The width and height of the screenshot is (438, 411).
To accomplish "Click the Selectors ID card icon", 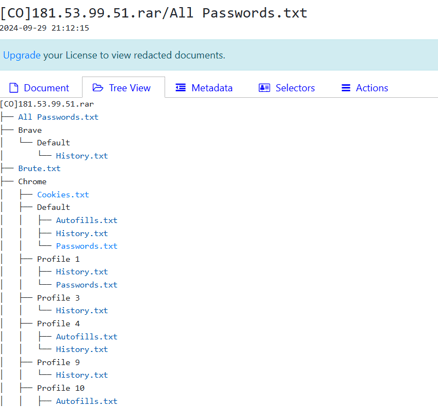I will tap(264, 88).
